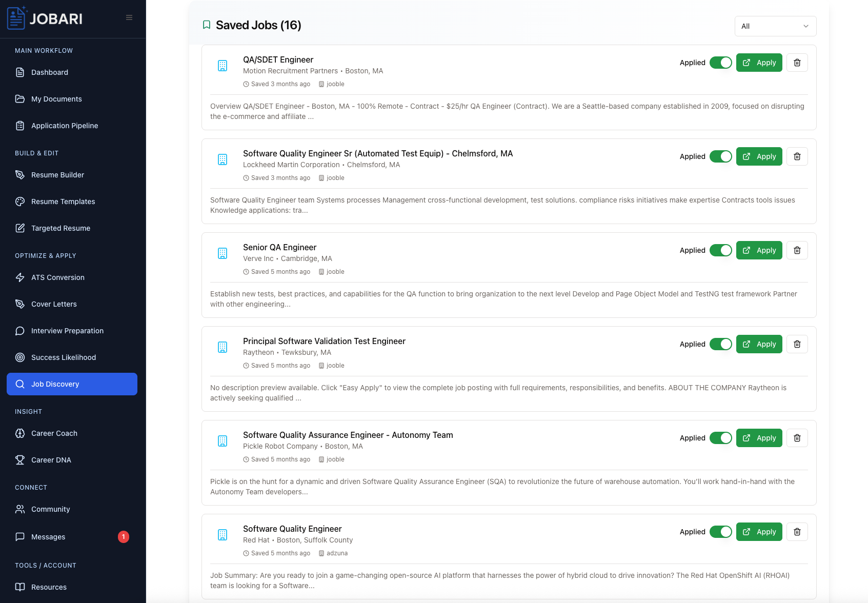Check Success Likelihood insights
Image resolution: width=868 pixels, height=603 pixels.
pyautogui.click(x=63, y=357)
